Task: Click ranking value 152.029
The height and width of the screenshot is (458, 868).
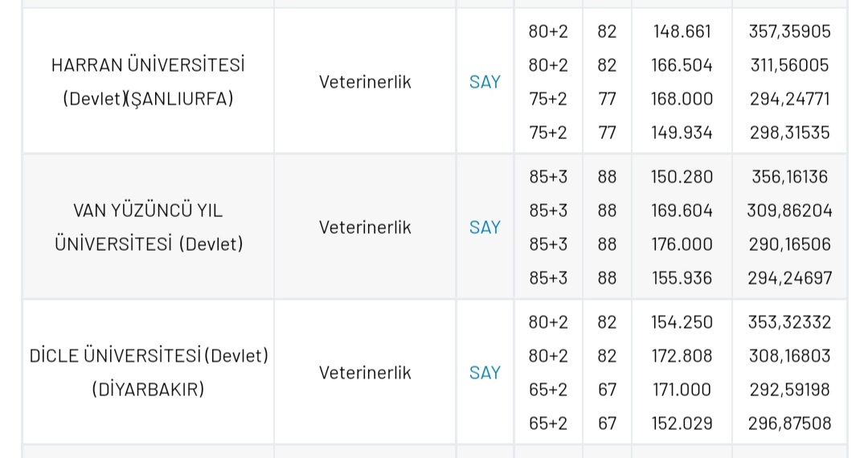Action: point(682,423)
